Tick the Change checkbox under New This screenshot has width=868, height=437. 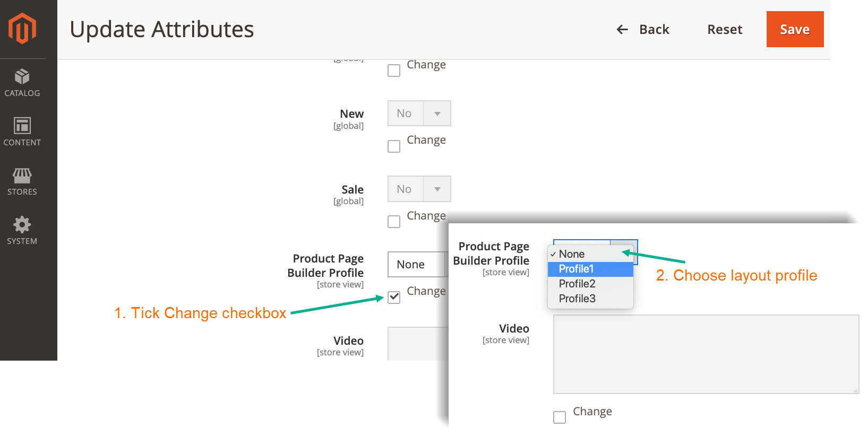[393, 146]
